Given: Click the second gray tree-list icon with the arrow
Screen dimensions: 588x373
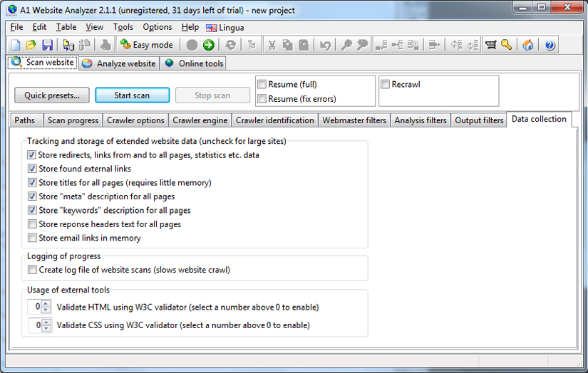Looking at the screenshot, I should pyautogui.click(x=397, y=45).
